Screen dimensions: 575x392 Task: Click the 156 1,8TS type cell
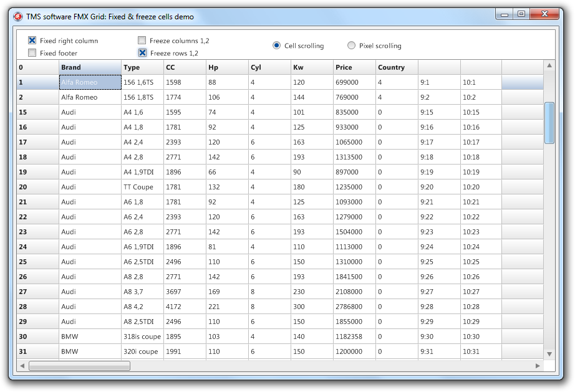click(x=142, y=97)
